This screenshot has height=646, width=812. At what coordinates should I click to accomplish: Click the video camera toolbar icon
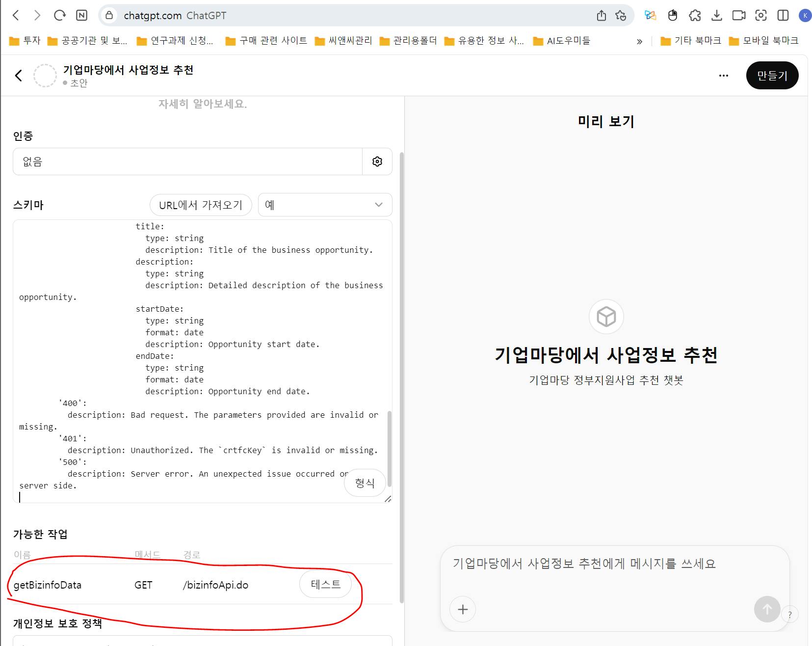[739, 15]
